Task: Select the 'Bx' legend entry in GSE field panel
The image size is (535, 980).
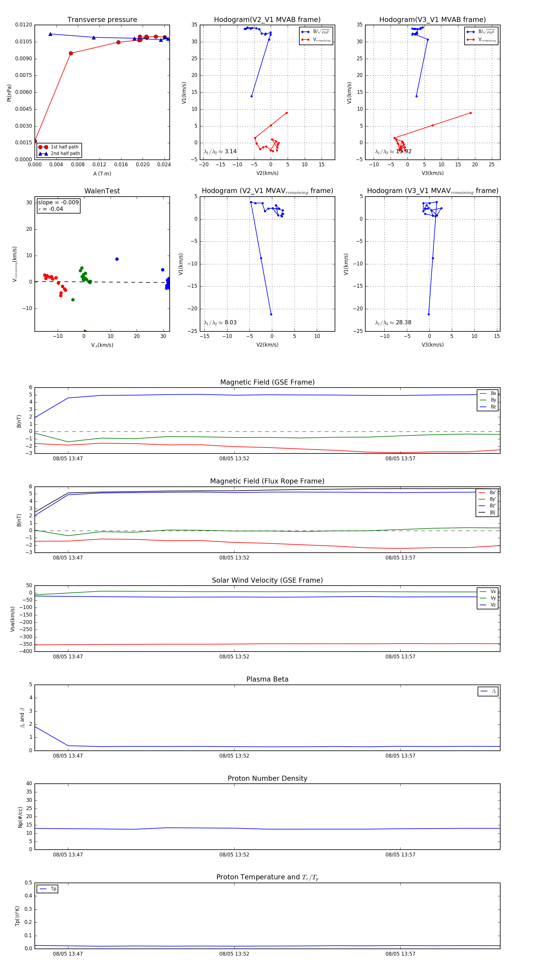Action: (x=488, y=393)
